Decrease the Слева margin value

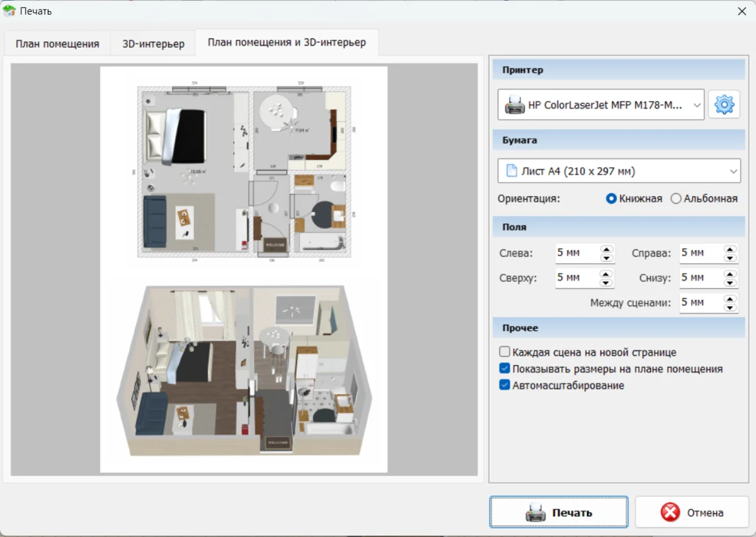point(606,258)
